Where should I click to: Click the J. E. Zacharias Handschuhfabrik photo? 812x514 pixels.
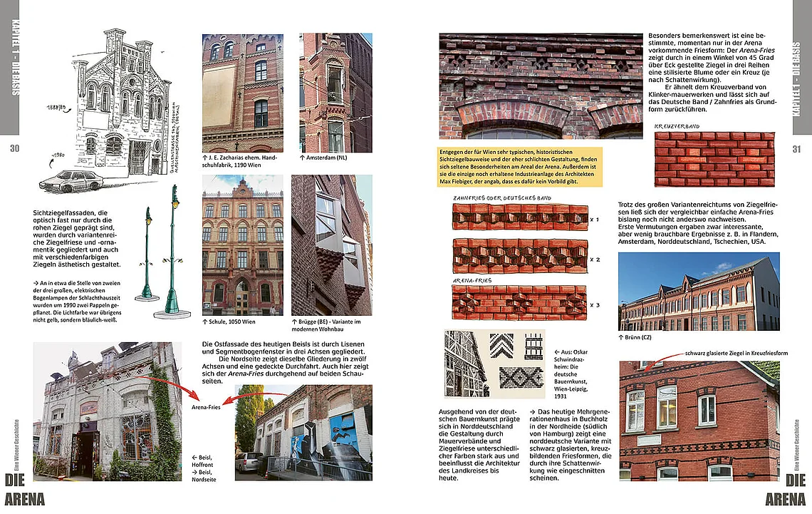coord(242,93)
